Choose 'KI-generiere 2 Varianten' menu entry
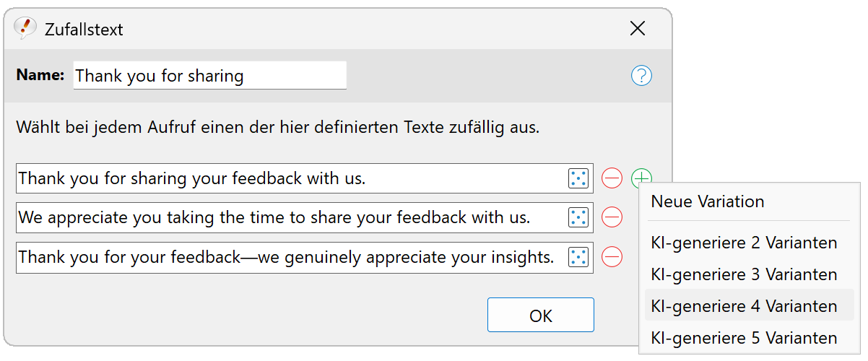Image resolution: width=868 pixels, height=361 pixels. pos(744,243)
